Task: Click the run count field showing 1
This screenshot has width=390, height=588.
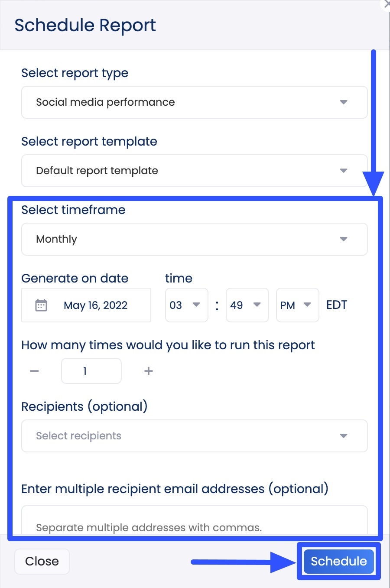Action: coord(91,371)
